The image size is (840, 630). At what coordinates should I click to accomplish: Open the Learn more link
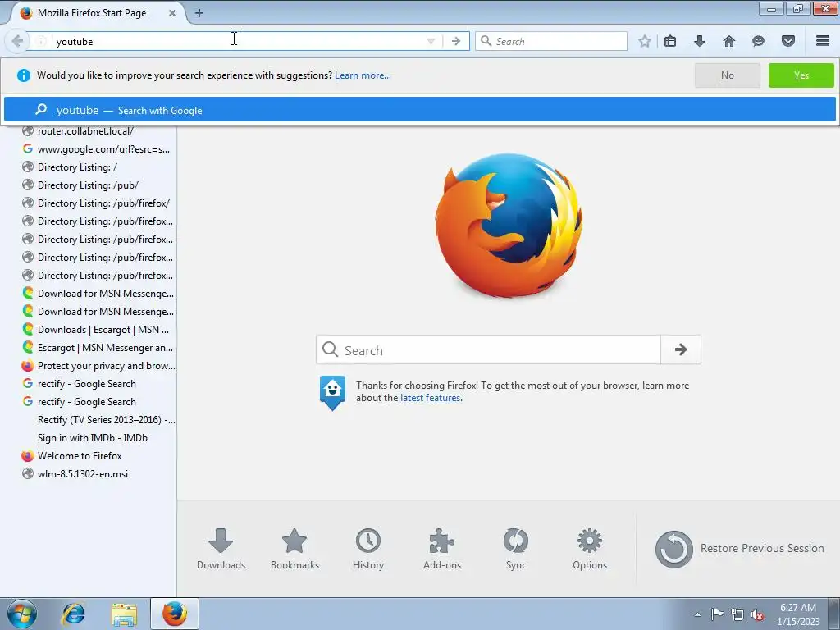pos(363,75)
